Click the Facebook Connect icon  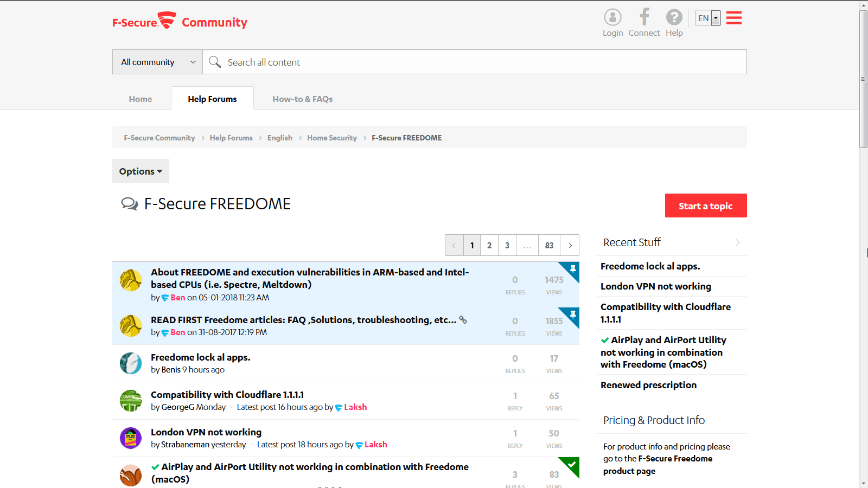tap(644, 17)
